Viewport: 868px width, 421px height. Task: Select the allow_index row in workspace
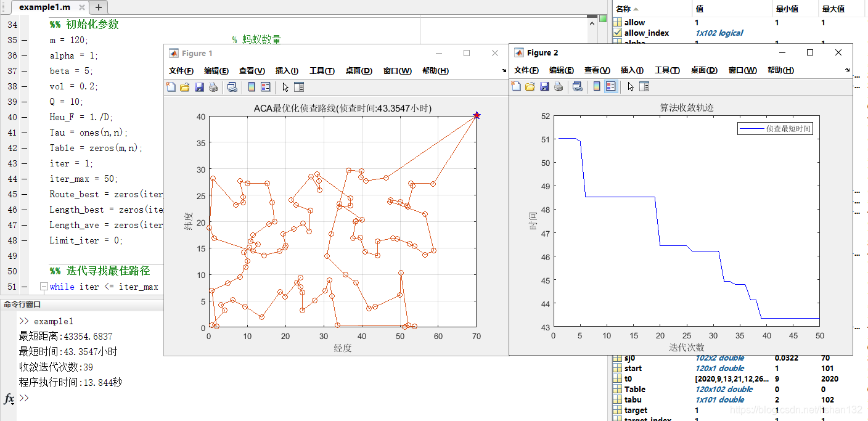coord(740,33)
